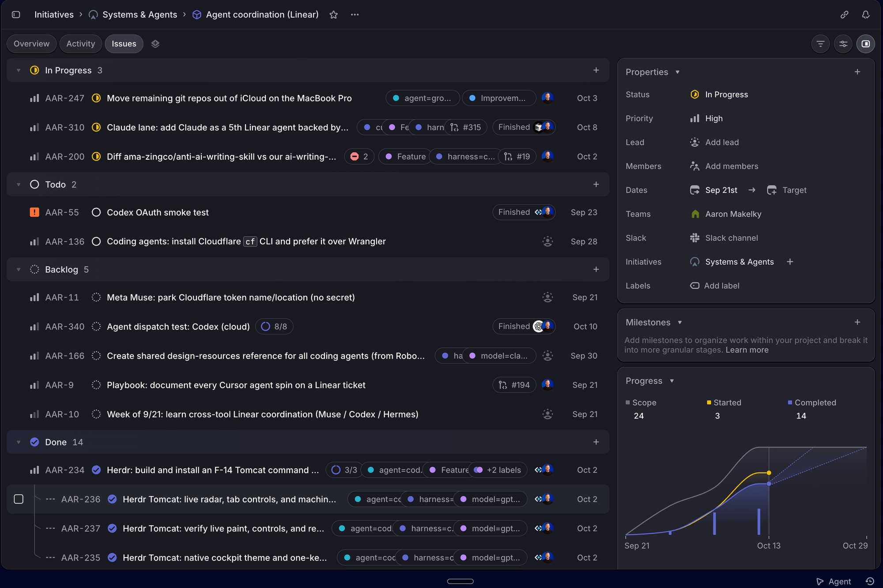Open display options sliders icon

(x=843, y=44)
